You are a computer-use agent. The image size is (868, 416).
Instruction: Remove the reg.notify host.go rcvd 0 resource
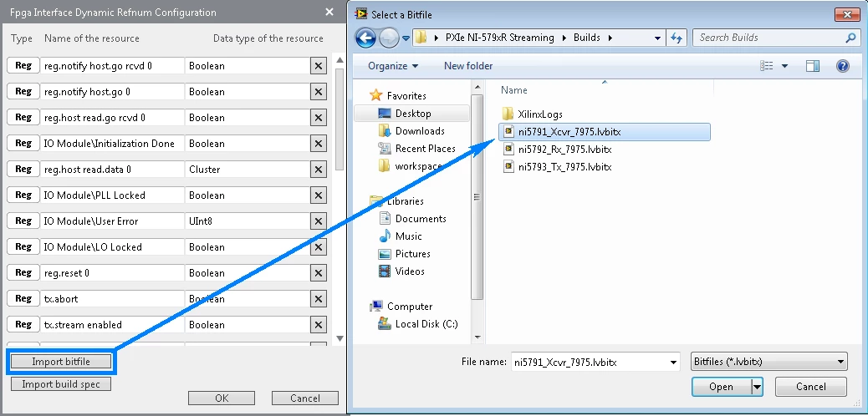pyautogui.click(x=319, y=66)
